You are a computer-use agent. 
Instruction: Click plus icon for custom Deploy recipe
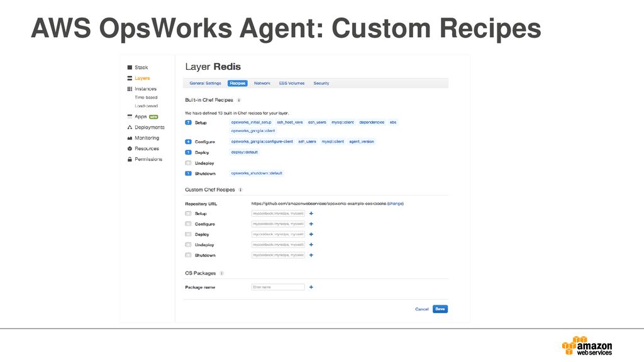311,234
